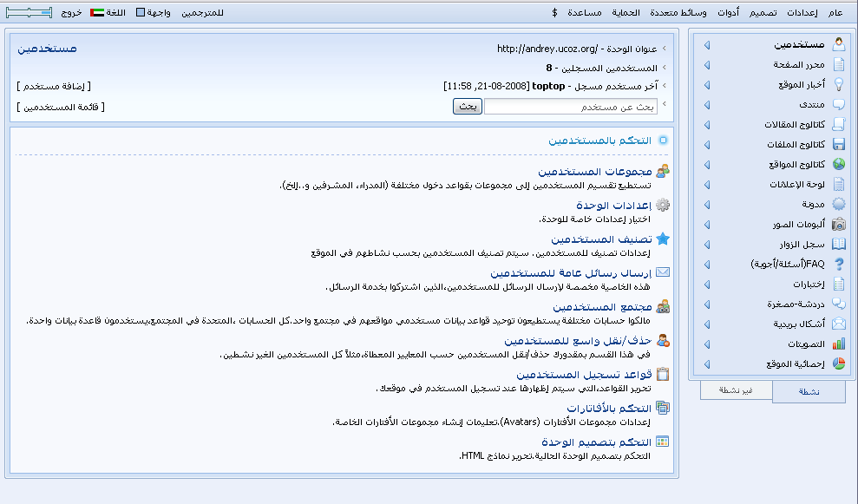This screenshot has height=504, width=858.
Task: Click the user search input field
Action: [569, 106]
